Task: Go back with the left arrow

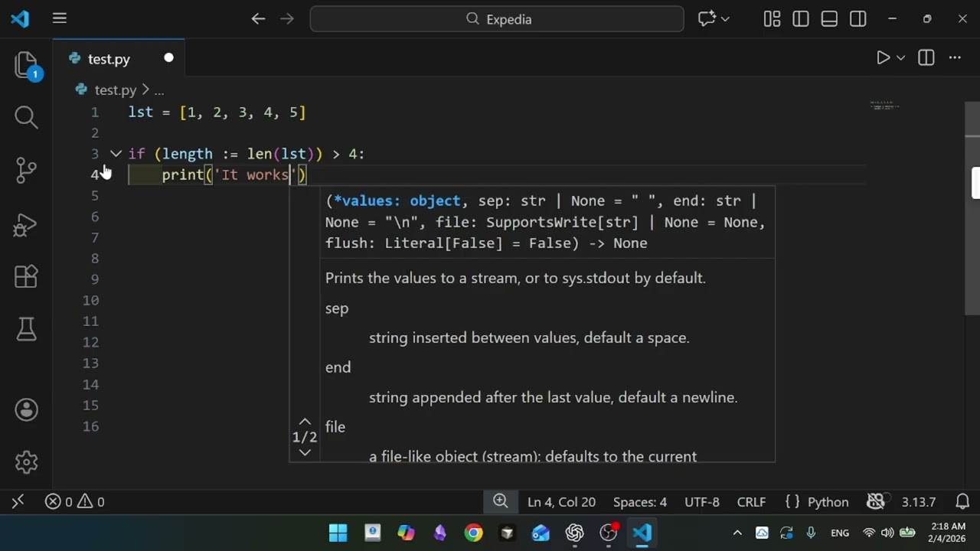Action: click(x=258, y=19)
